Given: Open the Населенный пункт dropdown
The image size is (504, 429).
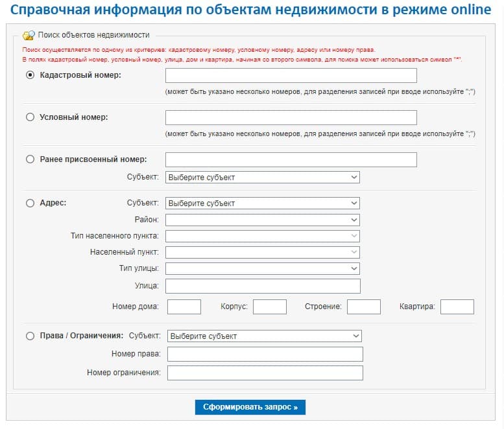Looking at the screenshot, I should [x=262, y=252].
